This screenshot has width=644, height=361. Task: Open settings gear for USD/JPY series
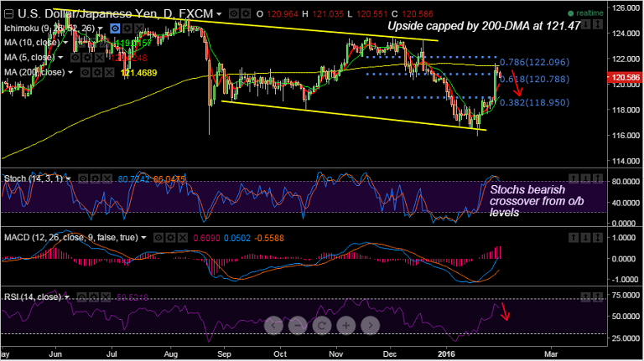pyautogui.click(x=246, y=13)
